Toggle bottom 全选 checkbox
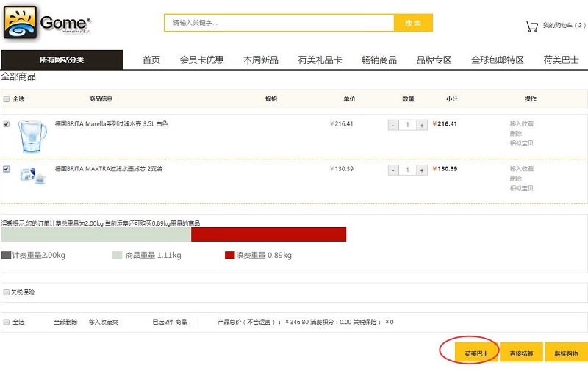588x371 pixels. pyautogui.click(x=7, y=323)
